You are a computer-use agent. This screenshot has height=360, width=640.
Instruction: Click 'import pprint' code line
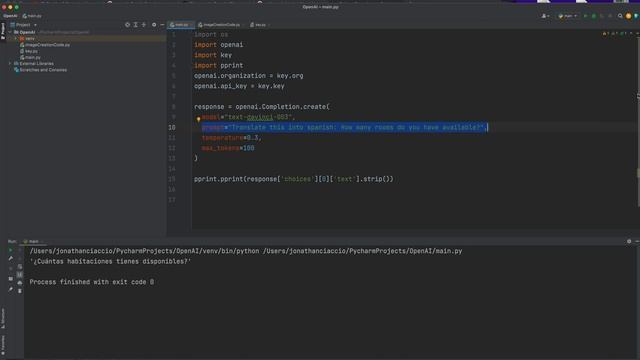(x=218, y=65)
